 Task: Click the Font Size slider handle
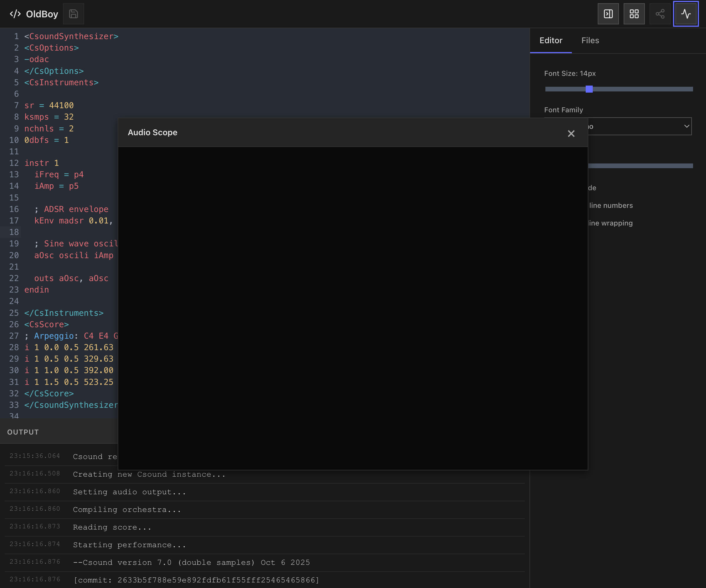coord(589,89)
